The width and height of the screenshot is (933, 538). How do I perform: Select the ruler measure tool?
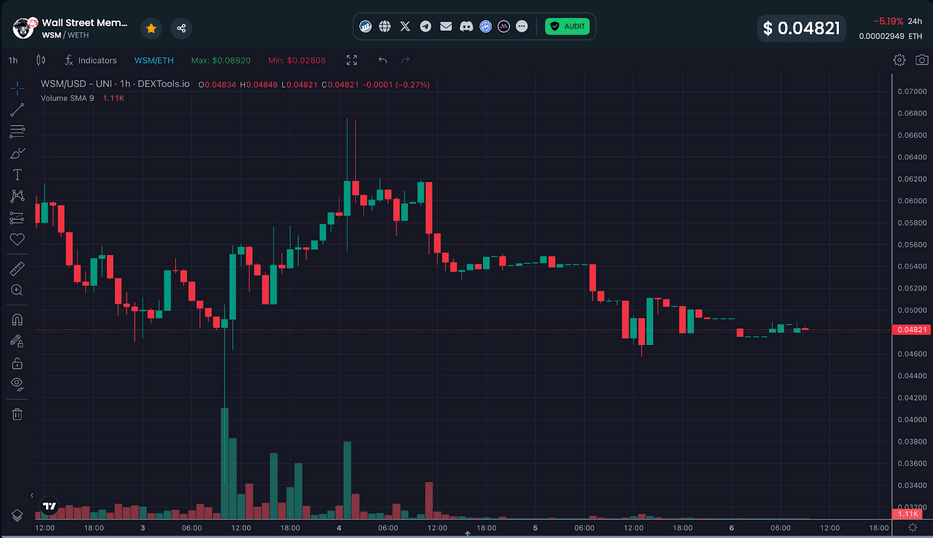(17, 268)
